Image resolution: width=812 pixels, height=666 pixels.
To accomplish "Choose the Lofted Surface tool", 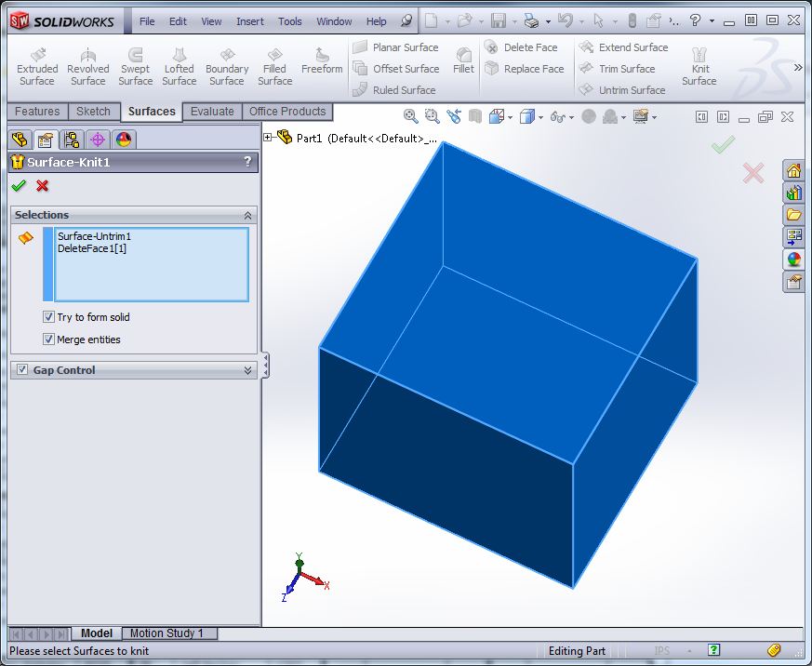I will click(180, 67).
